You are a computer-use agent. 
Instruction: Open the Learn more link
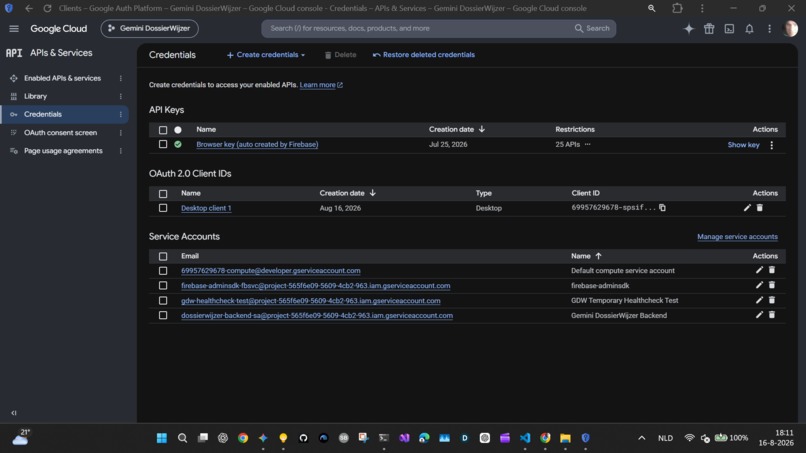coord(321,85)
